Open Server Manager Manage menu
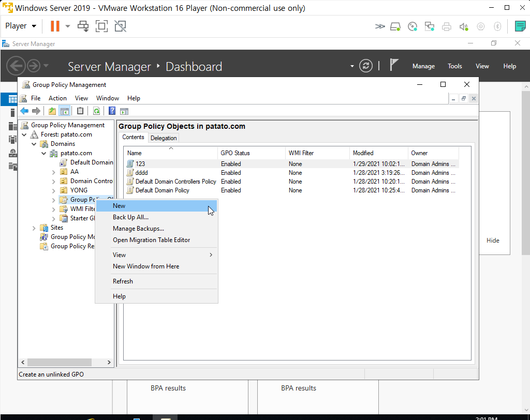Viewport: 530px width, 420px height. (423, 66)
